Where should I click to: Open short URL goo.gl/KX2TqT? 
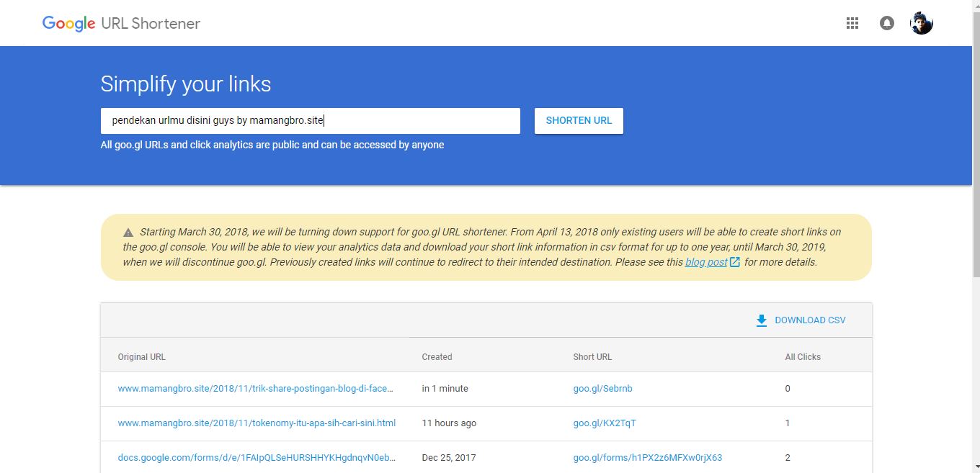coord(605,423)
